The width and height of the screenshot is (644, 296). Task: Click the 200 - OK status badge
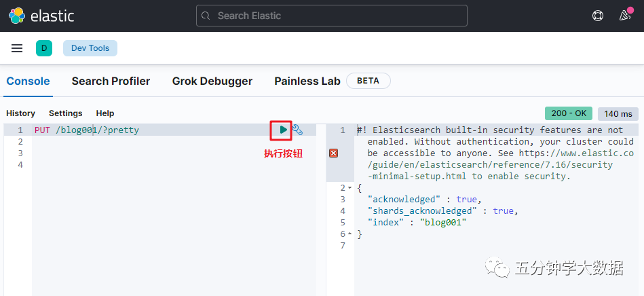click(569, 113)
